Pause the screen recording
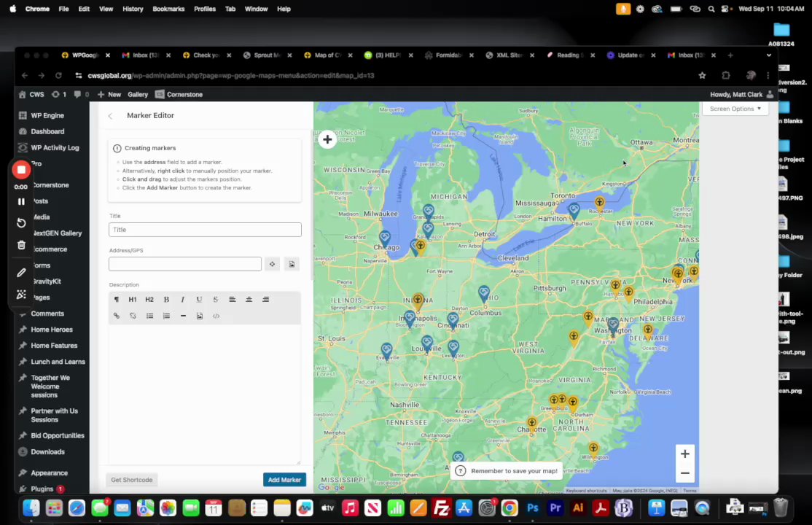812x525 pixels. [x=21, y=201]
